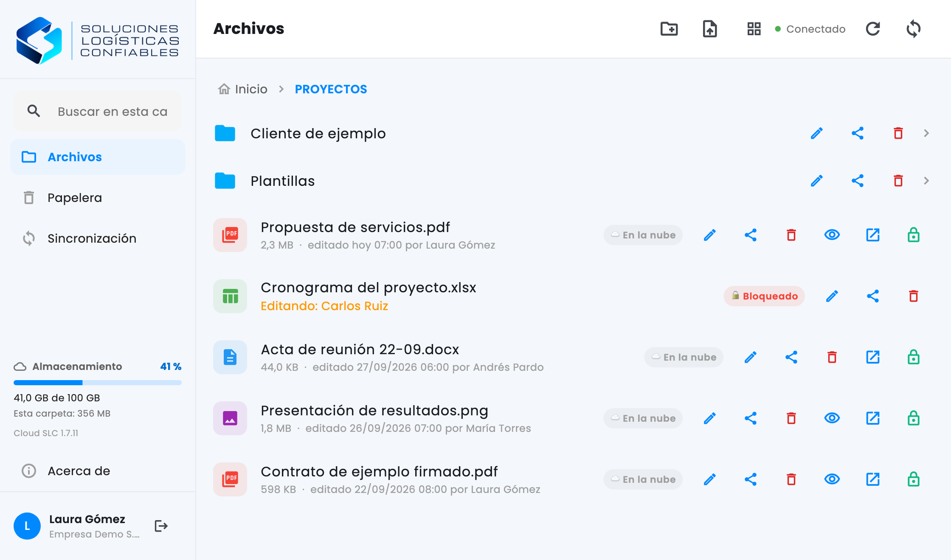Create a new folder from the header

click(x=669, y=29)
